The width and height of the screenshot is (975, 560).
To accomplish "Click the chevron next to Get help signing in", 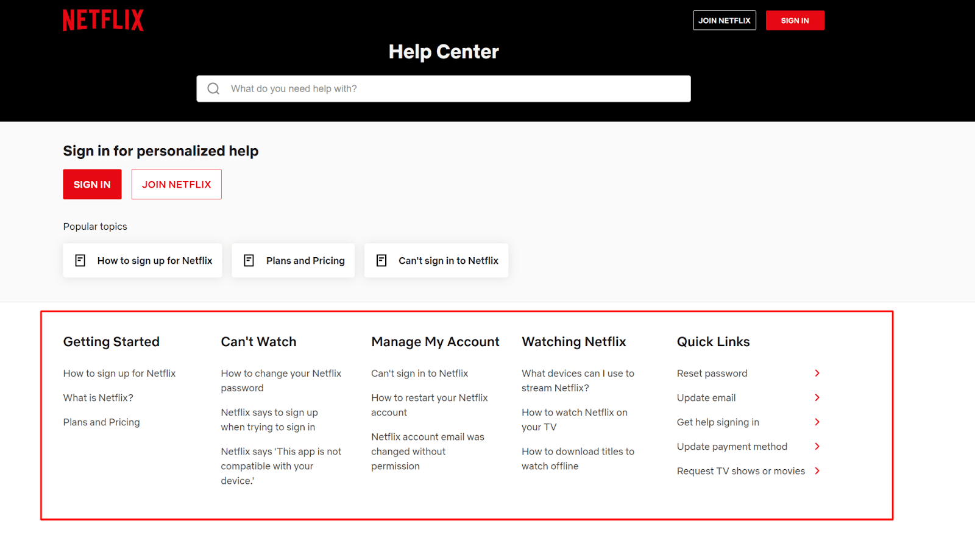I will pyautogui.click(x=817, y=422).
